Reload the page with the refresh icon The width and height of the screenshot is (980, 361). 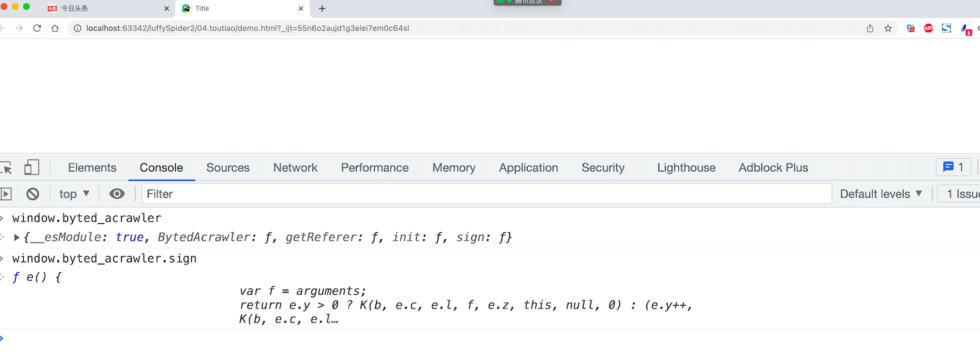[37, 28]
